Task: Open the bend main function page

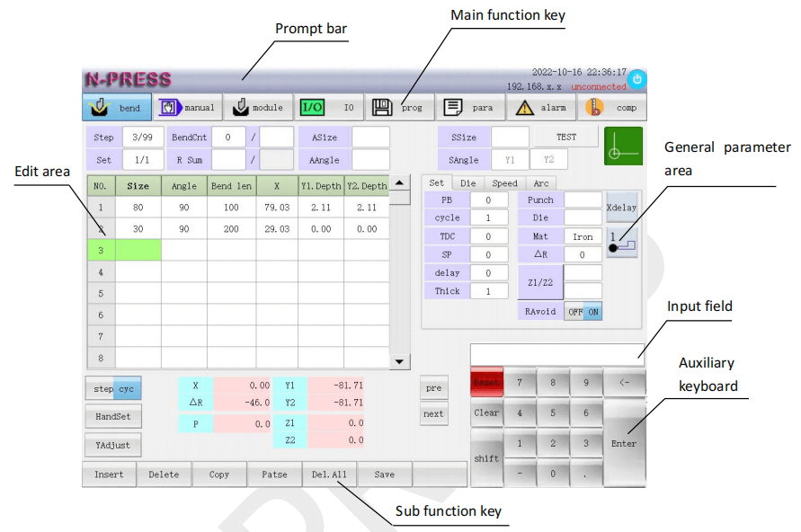Action: 117,108
